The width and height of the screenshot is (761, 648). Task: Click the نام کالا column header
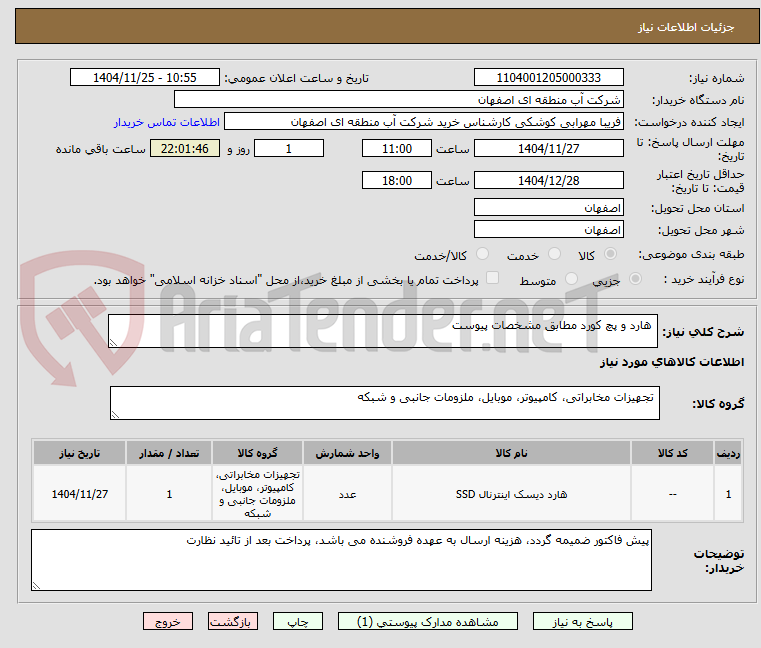click(511, 453)
